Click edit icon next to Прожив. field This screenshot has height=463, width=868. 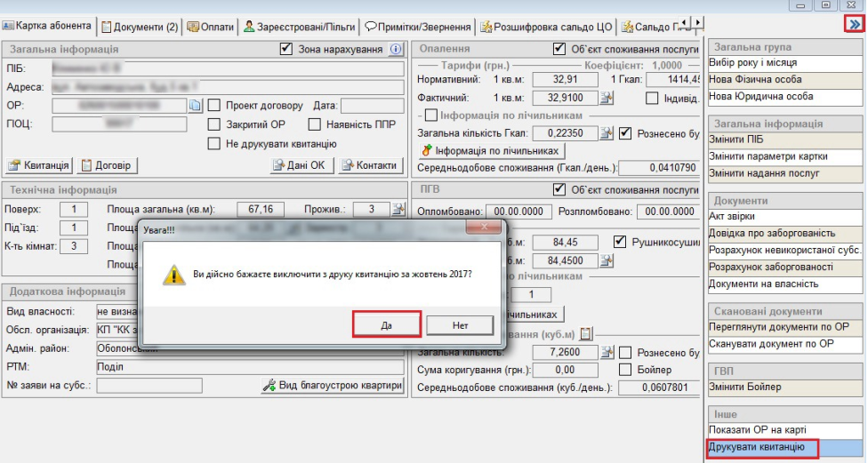(398, 209)
